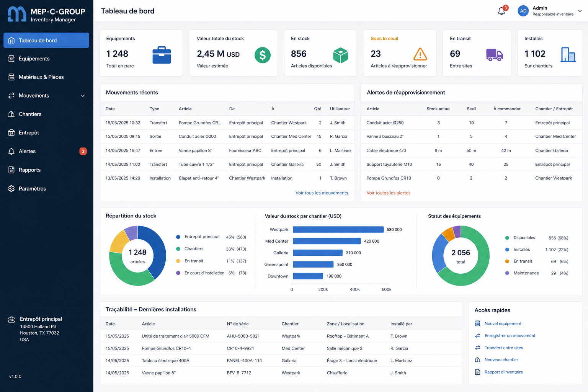The height and width of the screenshot is (392, 588).
Task: Click the building icon in Installés card
Action: pyautogui.click(x=568, y=54)
